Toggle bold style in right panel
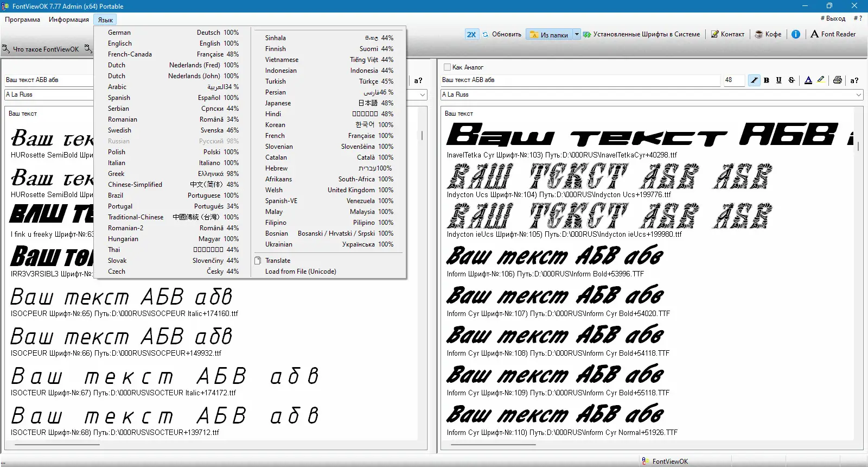 [767, 80]
